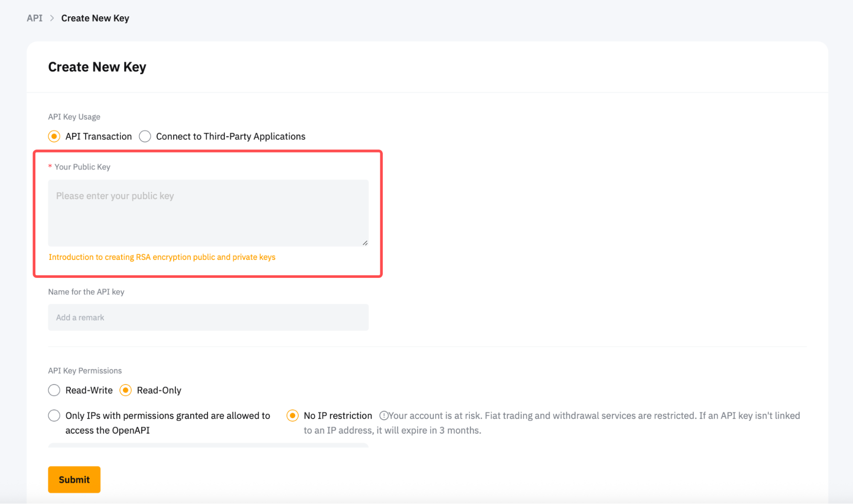Click the textarea resize handle corner
Screen dimensions: 853x504
click(365, 243)
